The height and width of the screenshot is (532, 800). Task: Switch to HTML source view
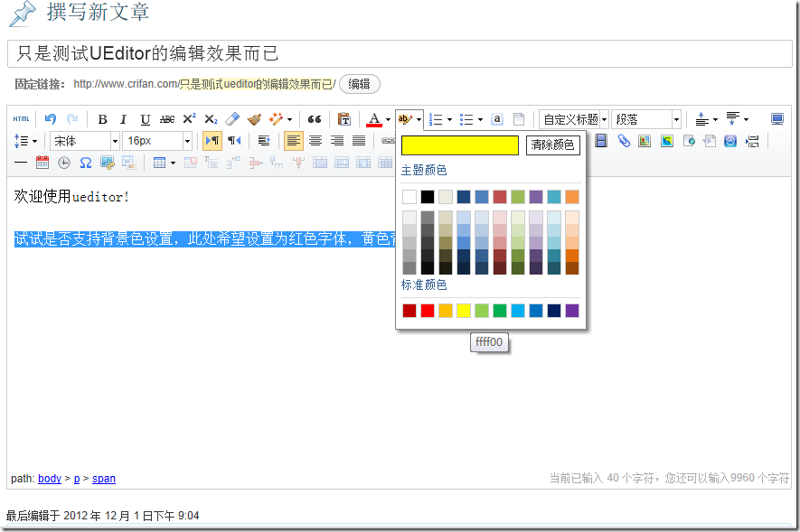pos(21,119)
